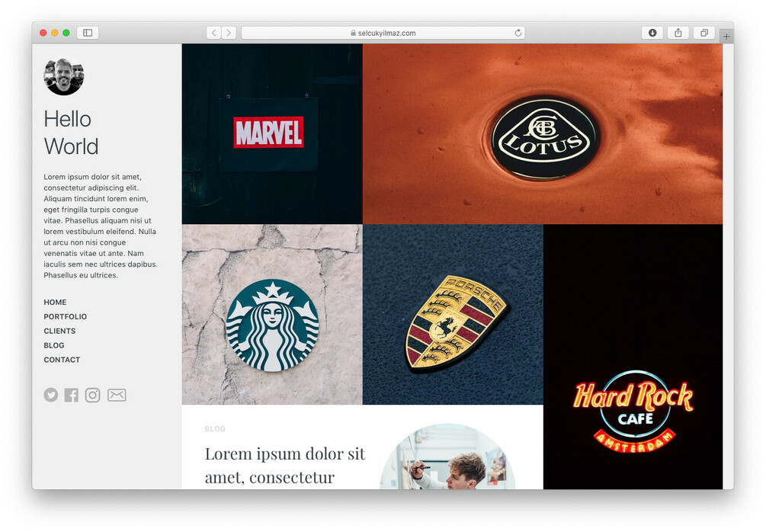Screen dimensions: 766x532
Task: Click the email envelope icon
Action: click(117, 395)
